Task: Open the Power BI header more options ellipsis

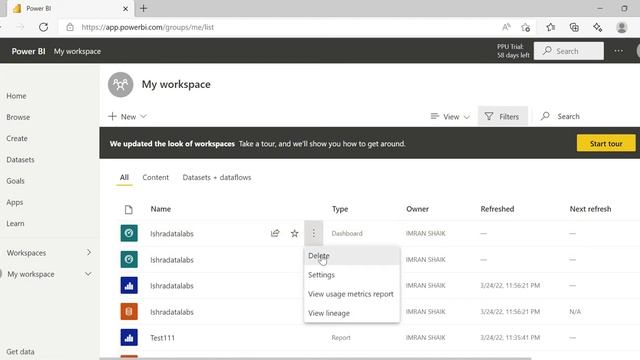Action: (618, 51)
